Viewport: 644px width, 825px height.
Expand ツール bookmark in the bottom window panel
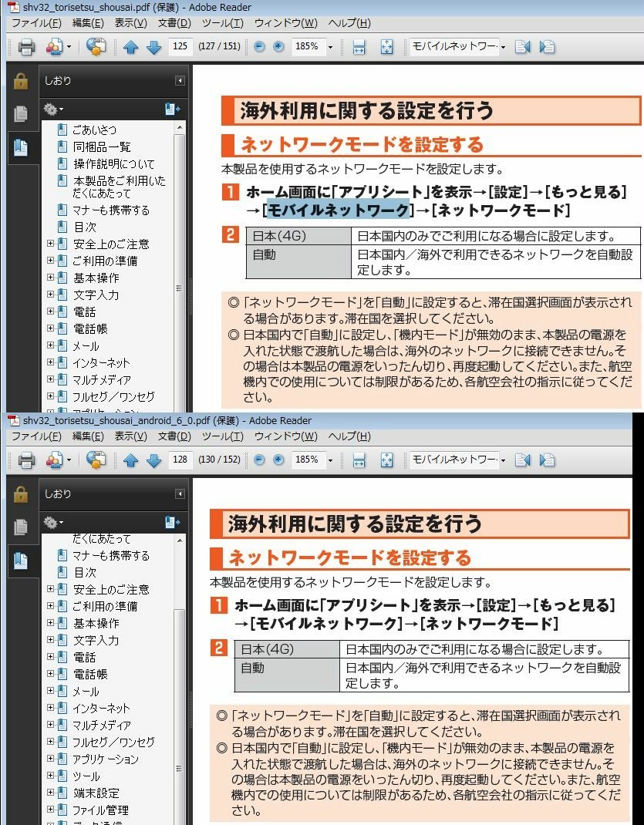click(x=50, y=776)
